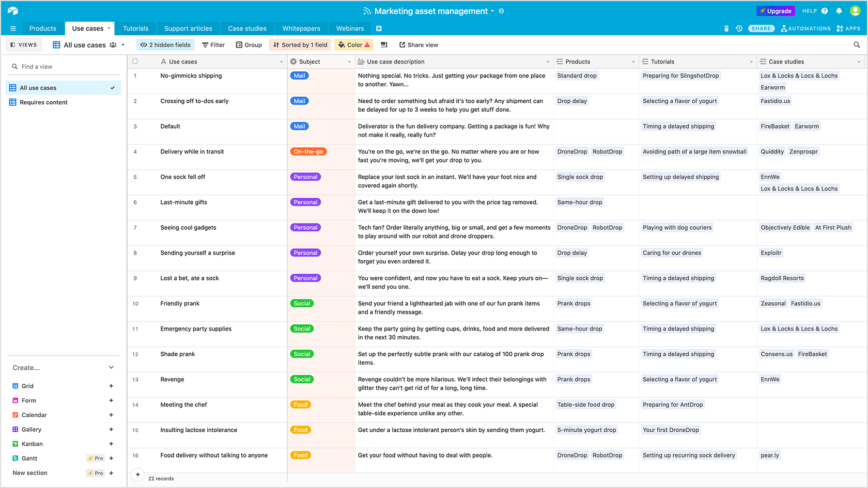The height and width of the screenshot is (488, 868).
Task: Open the Automations panel
Action: (805, 28)
